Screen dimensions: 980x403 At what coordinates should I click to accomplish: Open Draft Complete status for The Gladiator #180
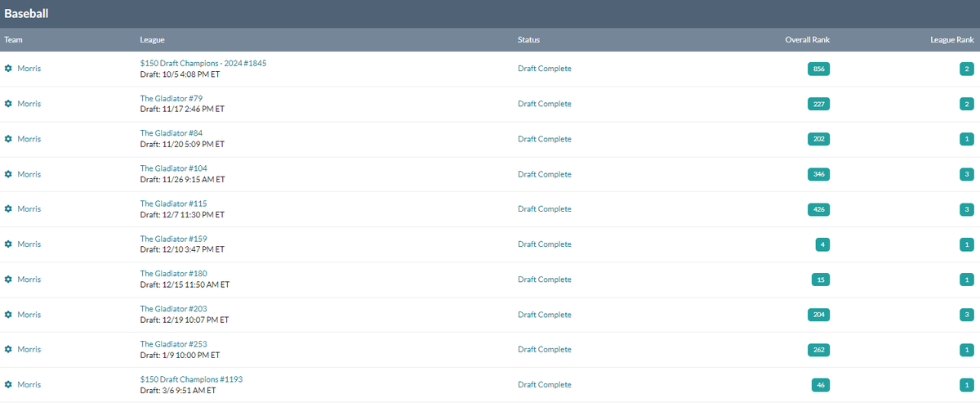545,280
